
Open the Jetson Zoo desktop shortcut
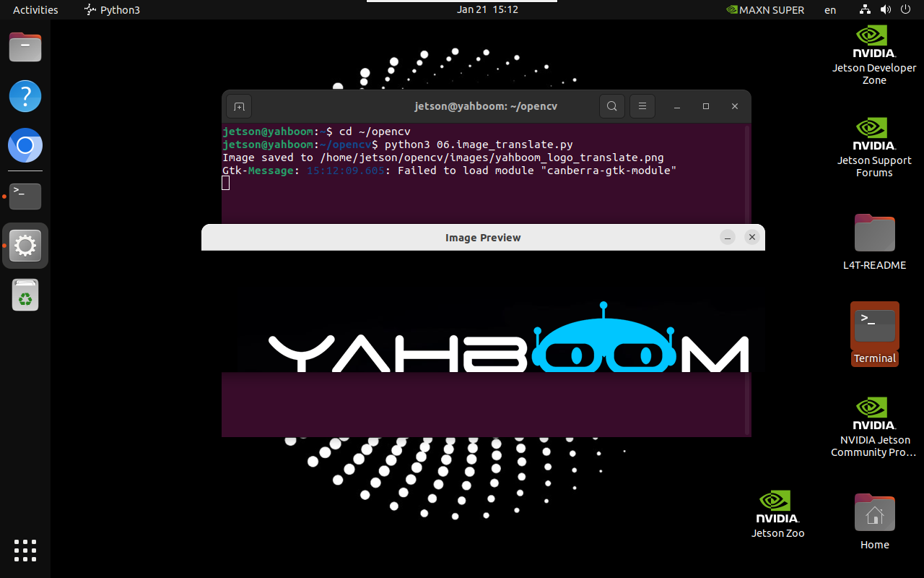coord(777,514)
